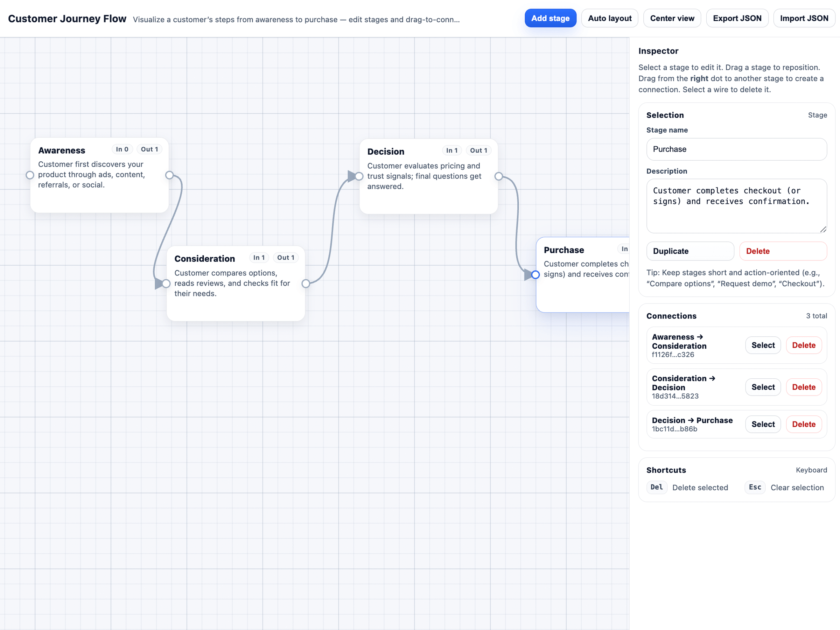Click the Decision stage input port dot

tap(359, 176)
